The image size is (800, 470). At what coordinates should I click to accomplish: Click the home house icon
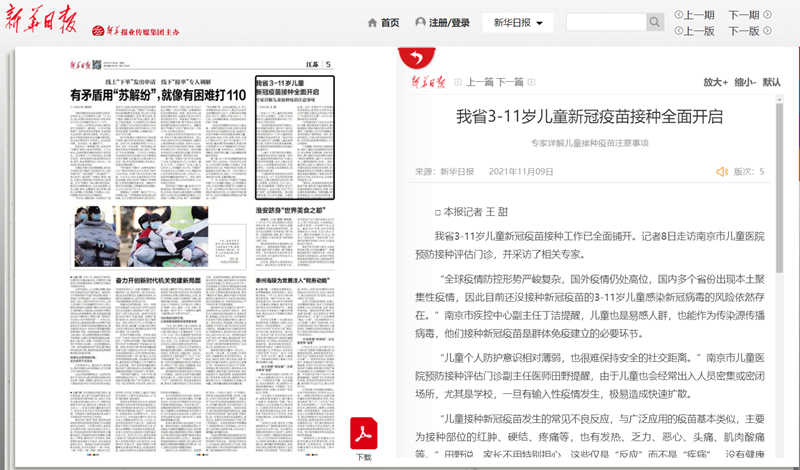coord(372,22)
